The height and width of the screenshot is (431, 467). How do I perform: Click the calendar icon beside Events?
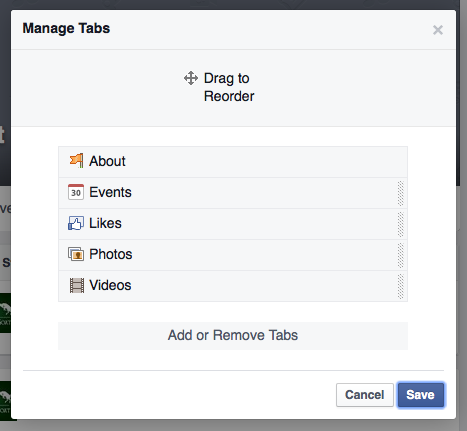coord(76,192)
